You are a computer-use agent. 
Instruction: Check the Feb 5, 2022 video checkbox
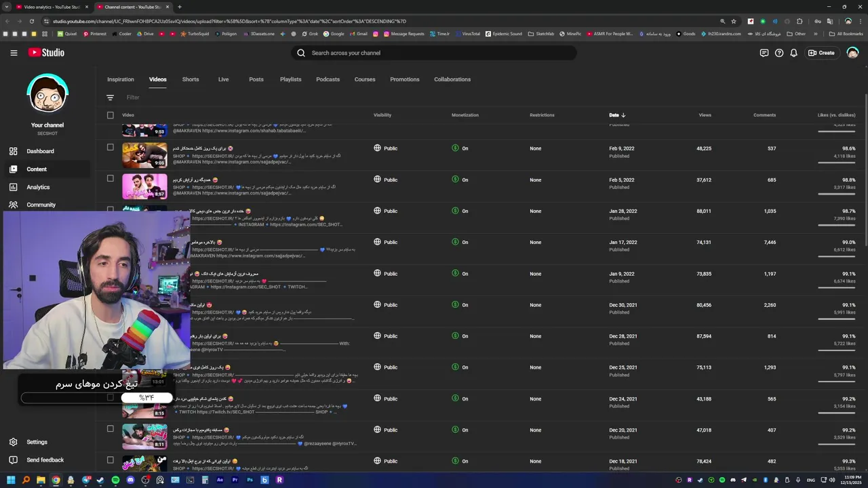111,178
